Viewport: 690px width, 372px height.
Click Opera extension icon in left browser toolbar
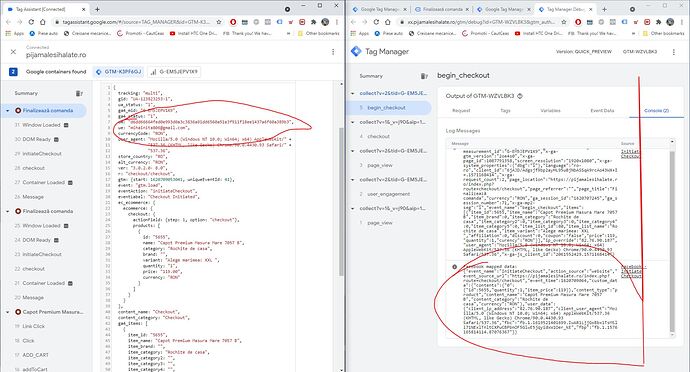pos(233,22)
